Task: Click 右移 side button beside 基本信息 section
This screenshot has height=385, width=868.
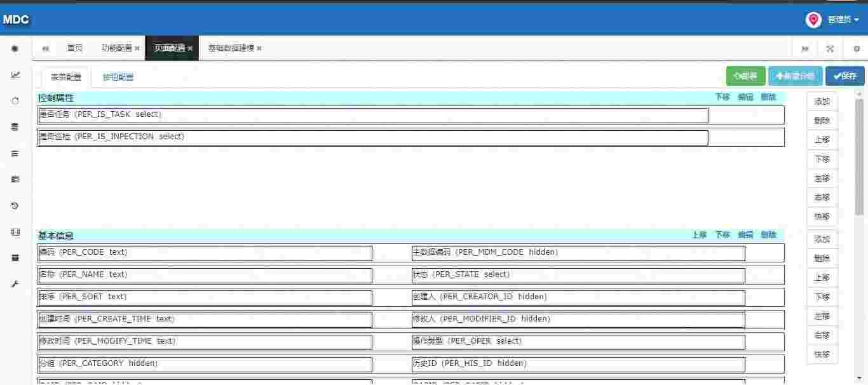Action: [x=822, y=335]
